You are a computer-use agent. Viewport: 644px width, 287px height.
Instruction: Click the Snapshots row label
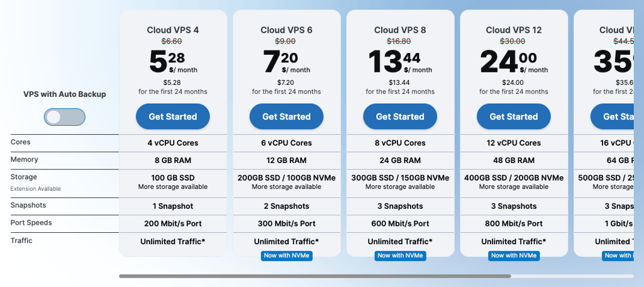[28, 205]
